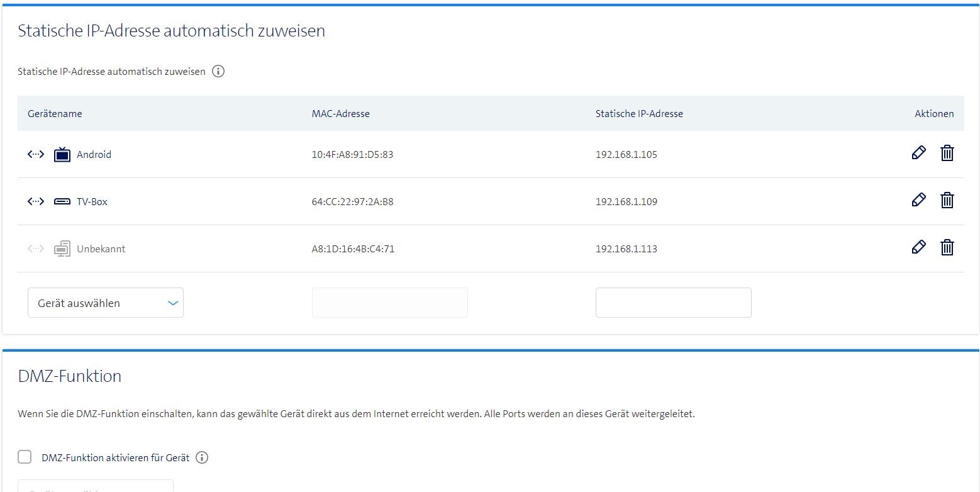
Task: Show info for DMZ-Funktion aktivieren
Action: [202, 457]
